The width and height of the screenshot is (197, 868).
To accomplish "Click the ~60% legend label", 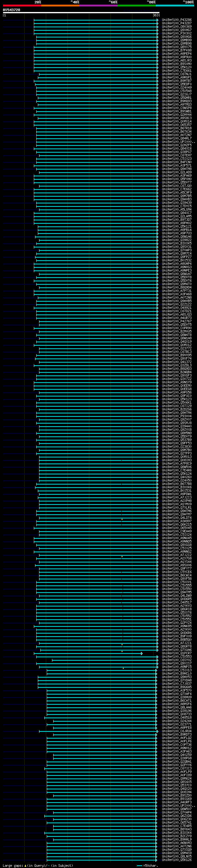I will click(113, 2).
